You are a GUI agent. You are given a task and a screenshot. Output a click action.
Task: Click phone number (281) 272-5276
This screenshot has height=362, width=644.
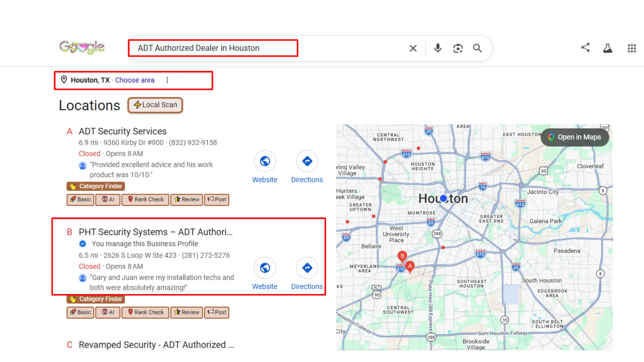coord(206,255)
